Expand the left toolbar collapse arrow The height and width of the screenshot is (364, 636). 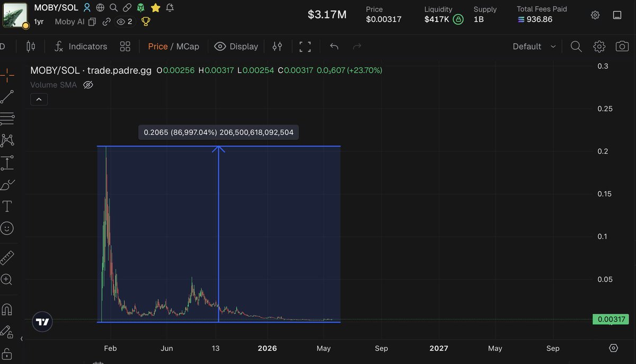21,339
